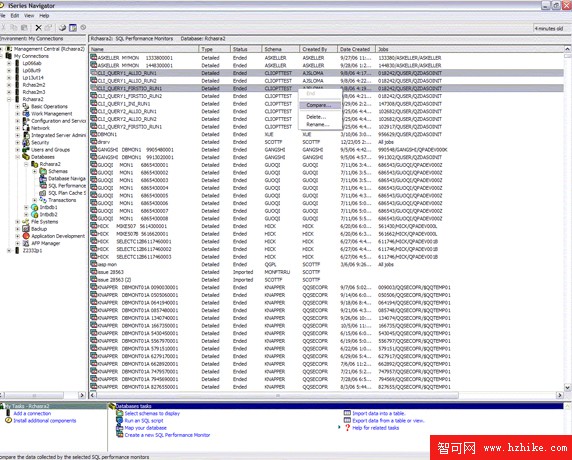
Task: Choose Delete... from the context menu
Action: coord(320,117)
